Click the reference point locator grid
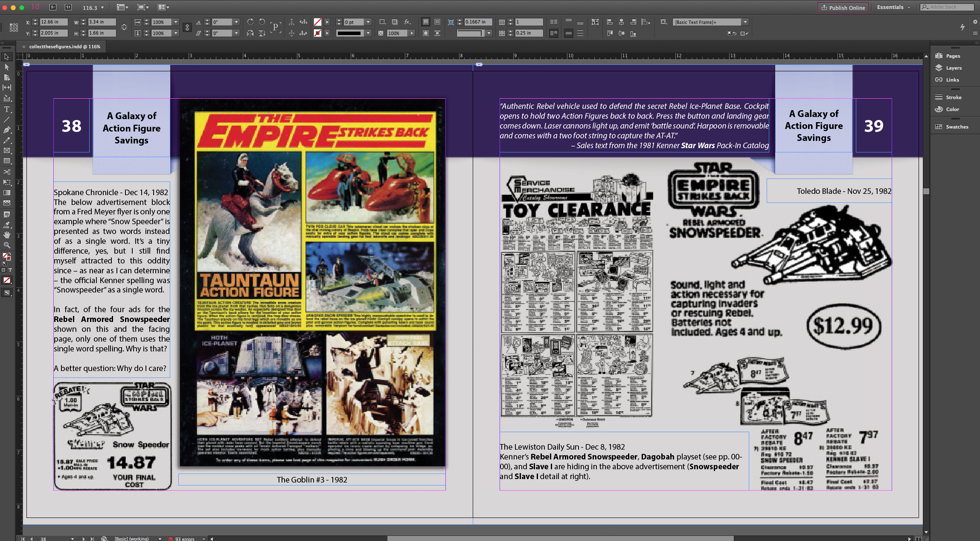 click(x=14, y=27)
